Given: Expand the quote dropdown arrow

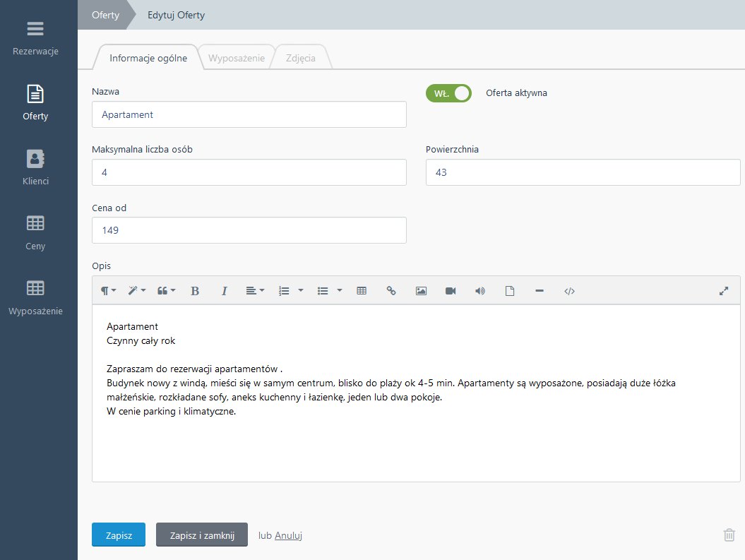Looking at the screenshot, I should tap(173, 290).
